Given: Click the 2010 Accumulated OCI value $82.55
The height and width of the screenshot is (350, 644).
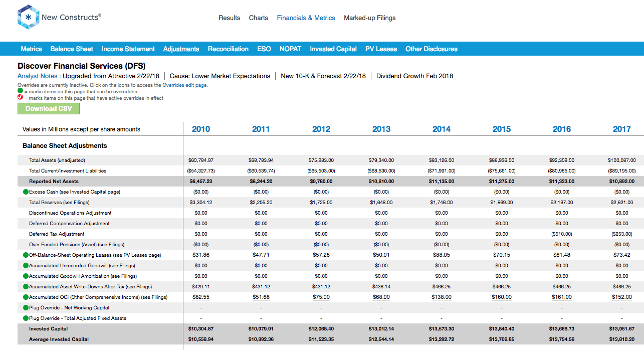Looking at the screenshot, I should click(x=201, y=297).
